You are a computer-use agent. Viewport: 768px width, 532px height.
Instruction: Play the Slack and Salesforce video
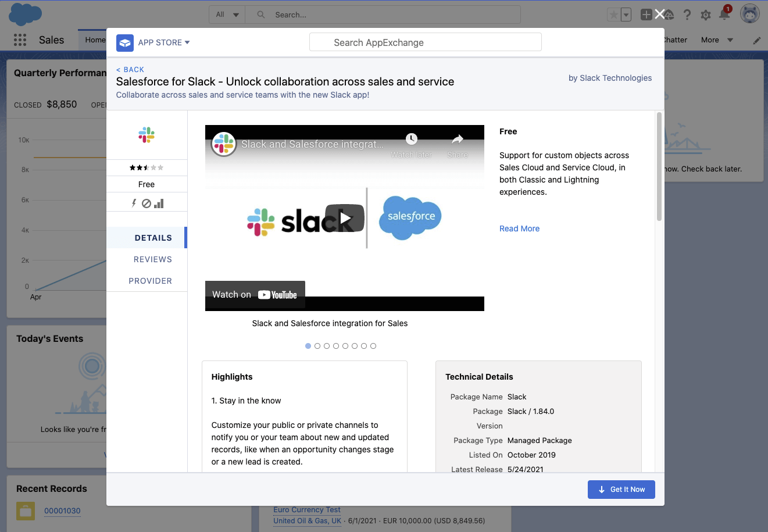(x=345, y=218)
